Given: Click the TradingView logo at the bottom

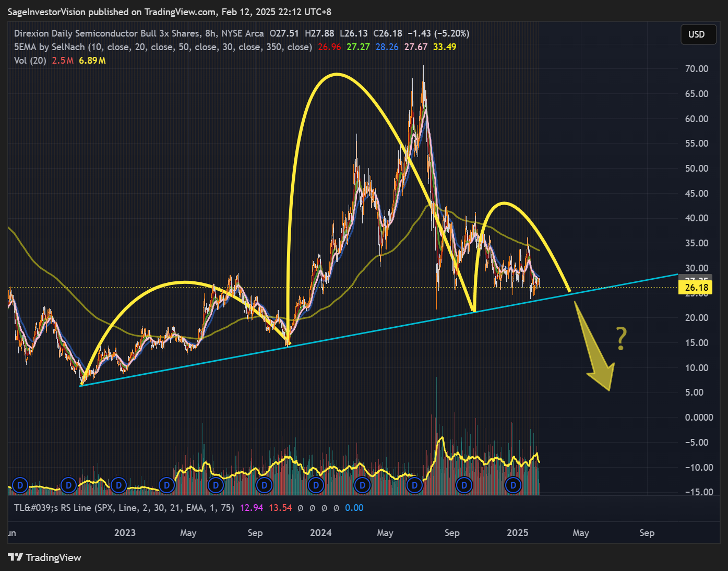Looking at the screenshot, I should point(45,557).
